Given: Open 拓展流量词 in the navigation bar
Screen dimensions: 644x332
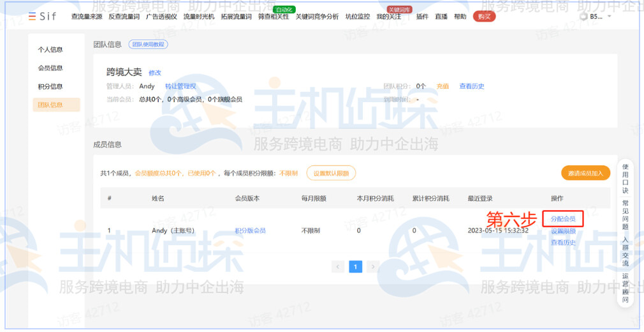Looking at the screenshot, I should coord(236,17).
